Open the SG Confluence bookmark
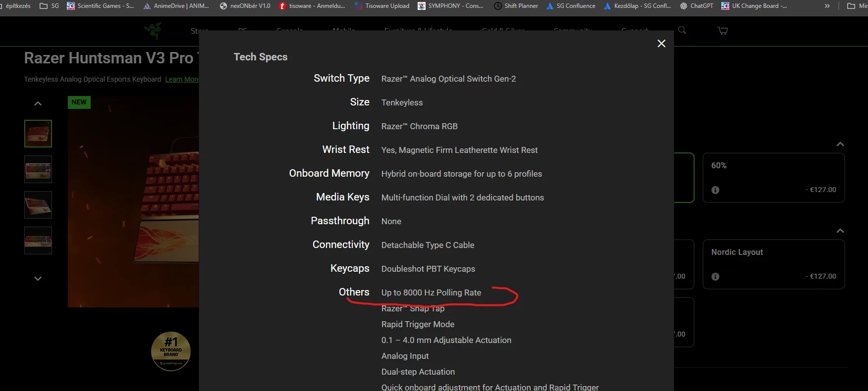Screen dimensions: 868x391 (571, 6)
